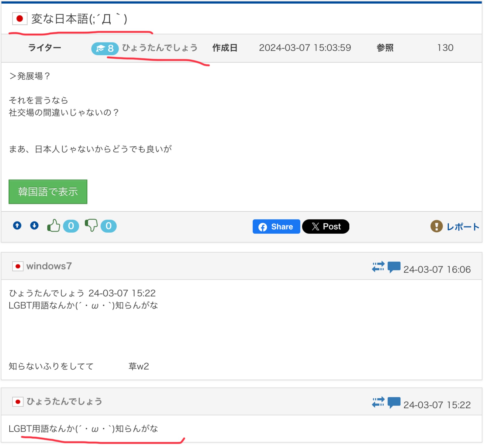The height and width of the screenshot is (448, 485).
Task: Click the green thumbs-up like icon
Action: click(x=54, y=226)
